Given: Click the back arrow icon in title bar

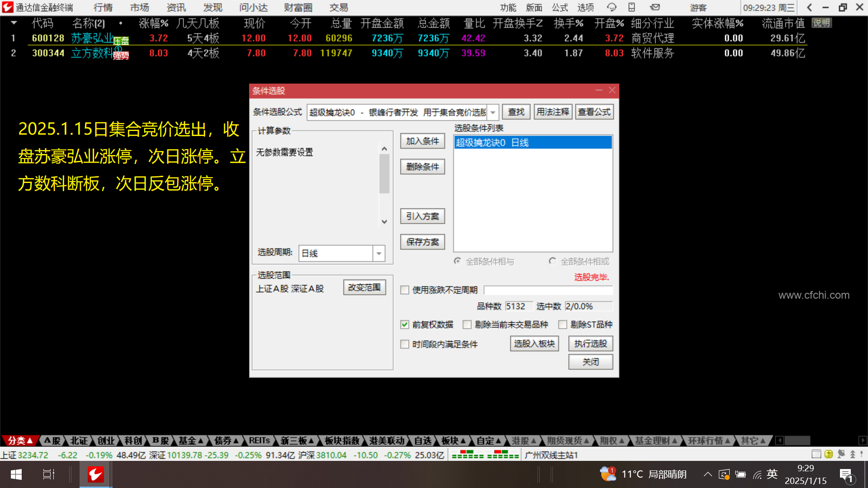Looking at the screenshot, I should [x=809, y=7].
